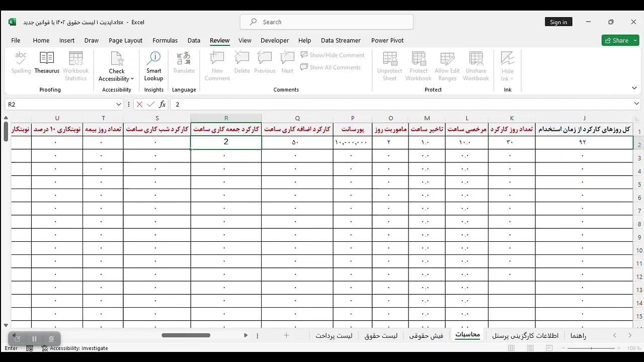Run the Spelling check tool
The width and height of the screenshot is (644, 362).
pos(21,63)
